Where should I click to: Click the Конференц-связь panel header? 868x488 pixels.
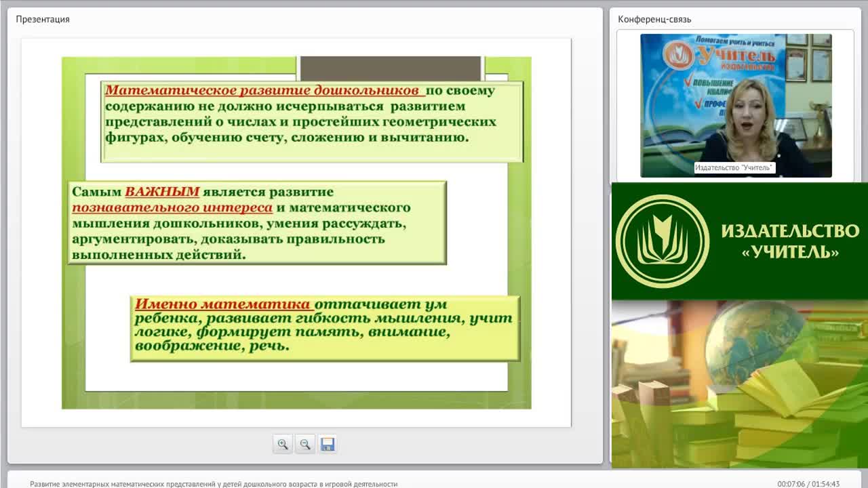(x=654, y=19)
